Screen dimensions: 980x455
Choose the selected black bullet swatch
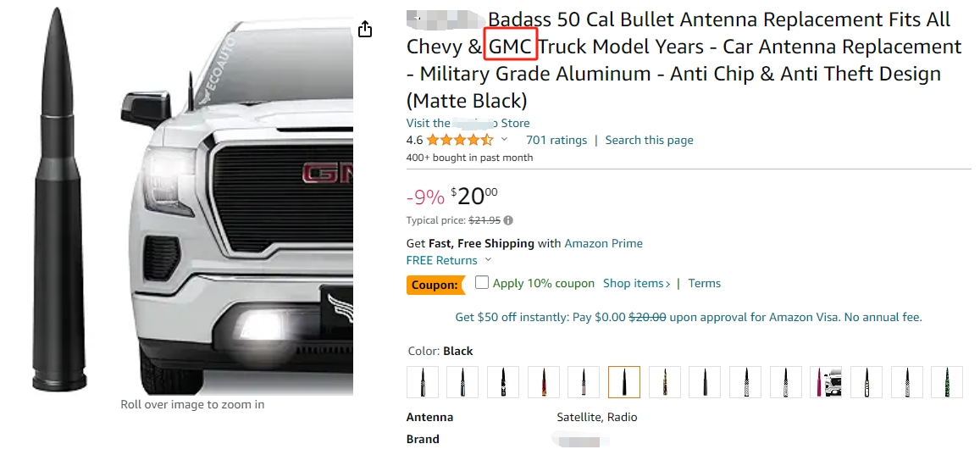pos(623,382)
